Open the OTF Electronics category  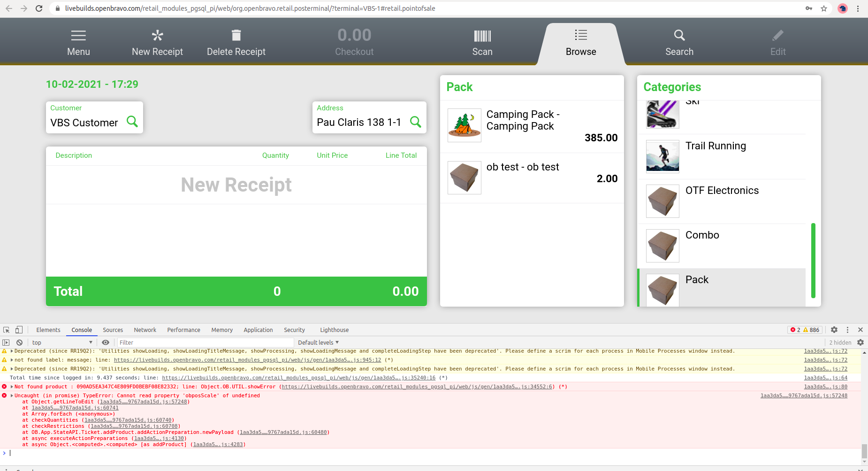click(x=722, y=201)
